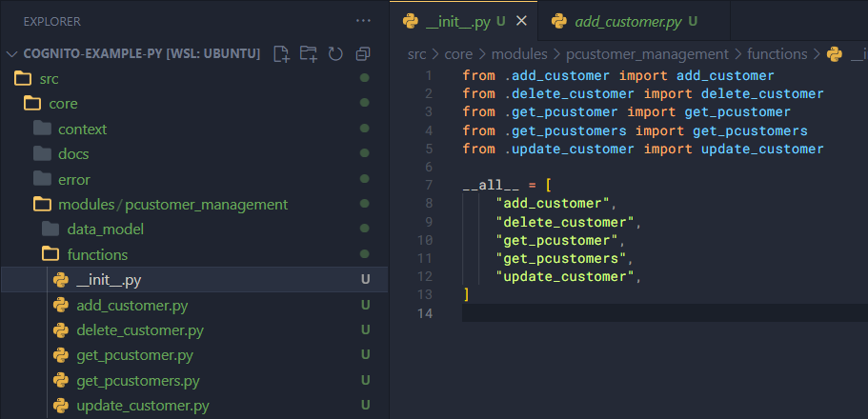Collapse the COGNITO-EXAMPLE-PY workspace root
Screen dimensions: 868x419
(x=12, y=53)
